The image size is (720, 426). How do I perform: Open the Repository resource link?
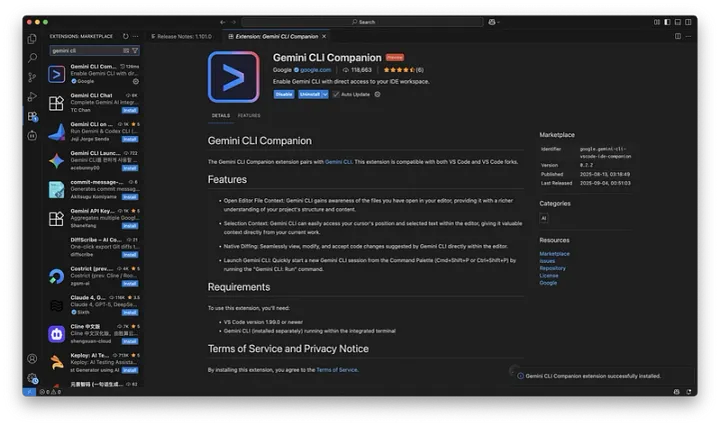click(x=552, y=268)
